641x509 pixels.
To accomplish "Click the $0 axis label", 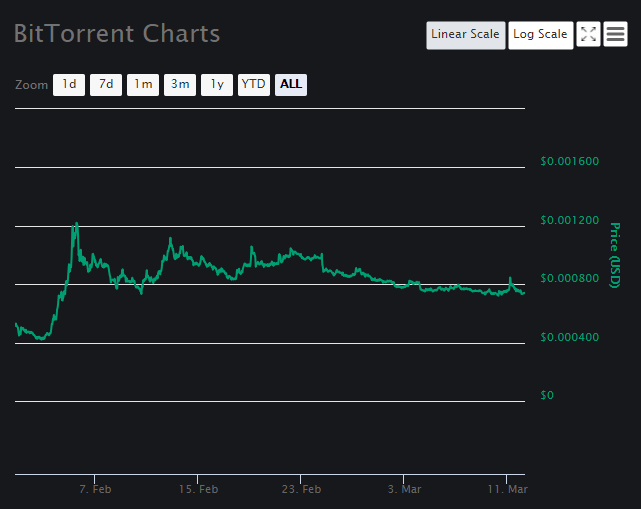I will (x=547, y=395).
